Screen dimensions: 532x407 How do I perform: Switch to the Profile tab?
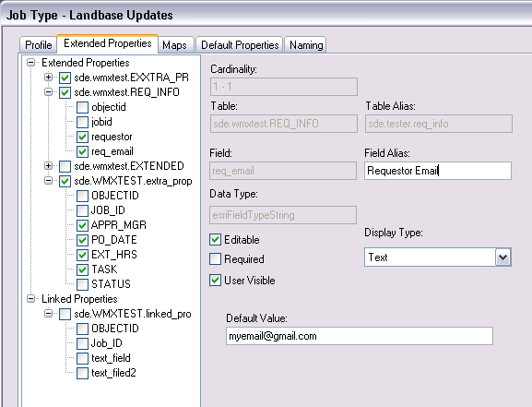(x=38, y=45)
